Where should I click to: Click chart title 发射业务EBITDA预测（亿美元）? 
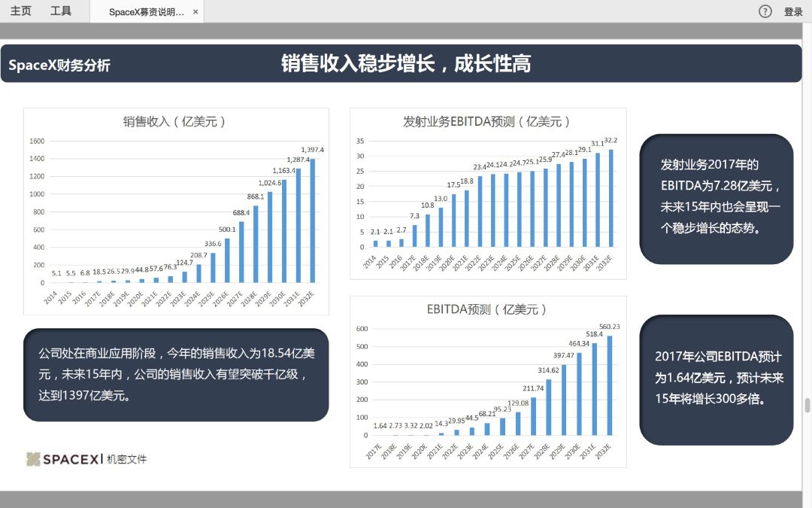click(x=486, y=121)
